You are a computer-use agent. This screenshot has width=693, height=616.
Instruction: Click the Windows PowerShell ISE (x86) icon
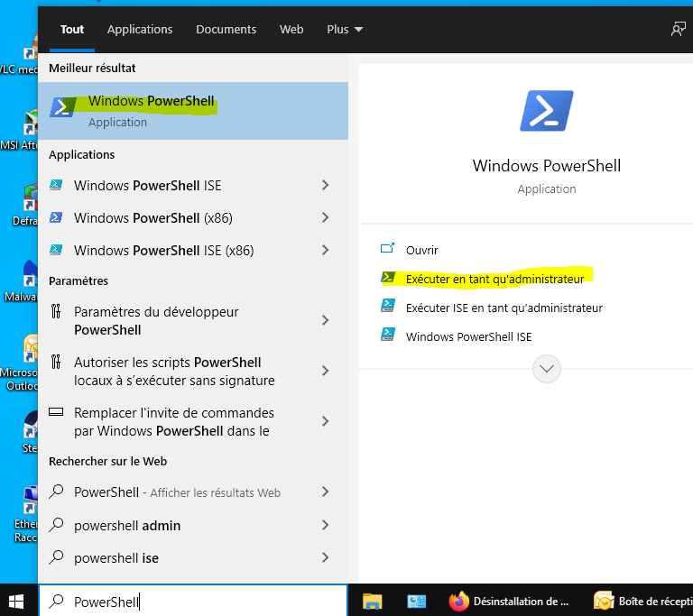click(56, 250)
